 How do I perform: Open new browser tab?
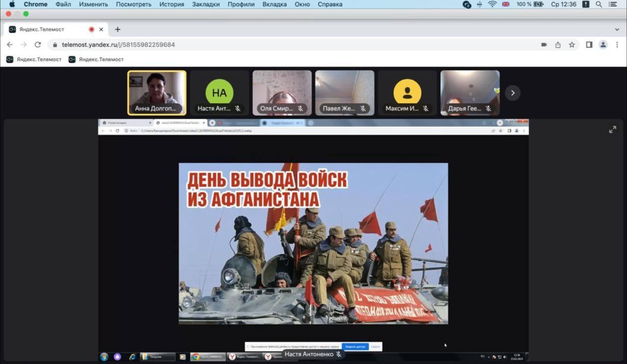point(118,29)
